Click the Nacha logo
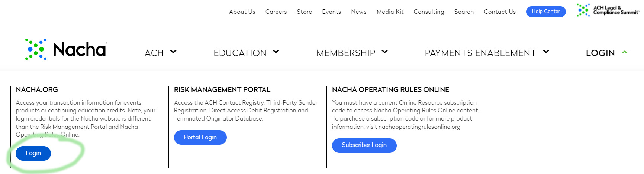The width and height of the screenshot is (644, 174). (x=66, y=49)
